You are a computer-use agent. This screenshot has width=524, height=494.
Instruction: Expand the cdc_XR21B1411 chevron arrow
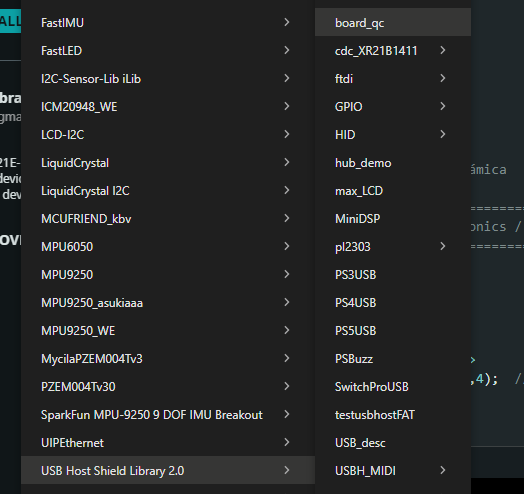point(443,50)
